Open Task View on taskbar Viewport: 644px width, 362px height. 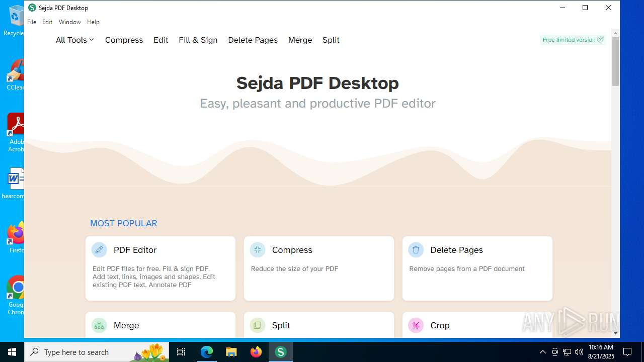point(181,352)
